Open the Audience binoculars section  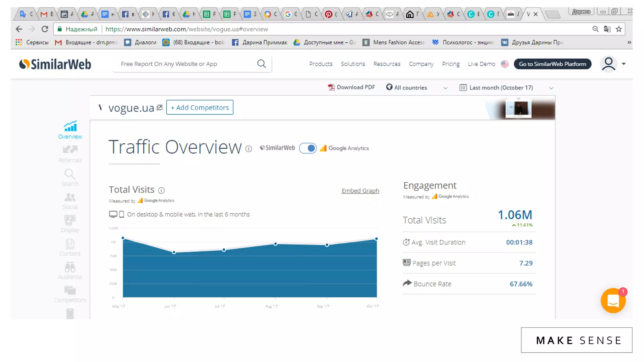coord(70,271)
